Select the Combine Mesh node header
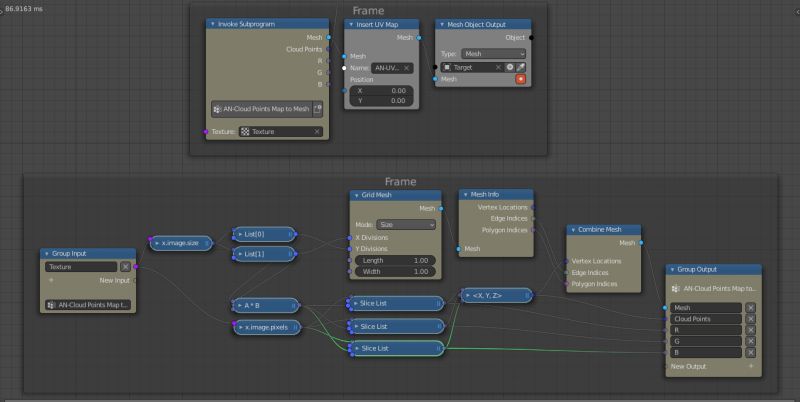Viewport: 800px width, 402px height. (x=604, y=230)
